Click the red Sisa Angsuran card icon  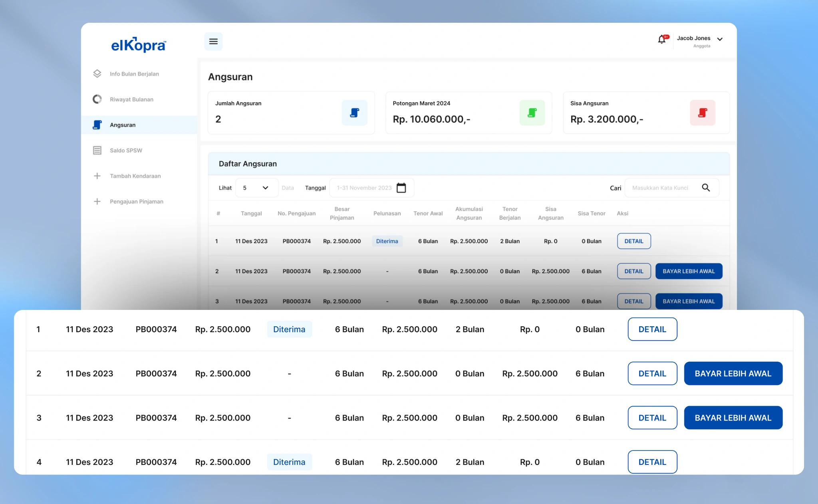click(703, 113)
